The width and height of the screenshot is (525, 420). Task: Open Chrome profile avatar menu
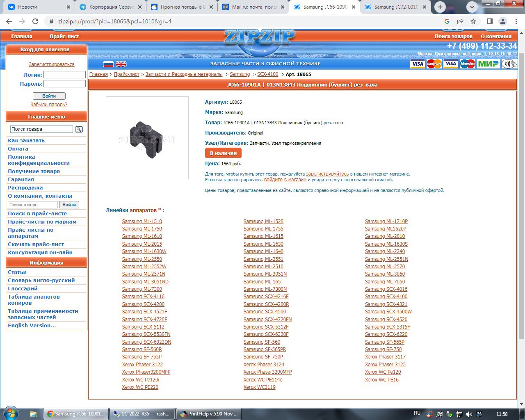tap(503, 21)
